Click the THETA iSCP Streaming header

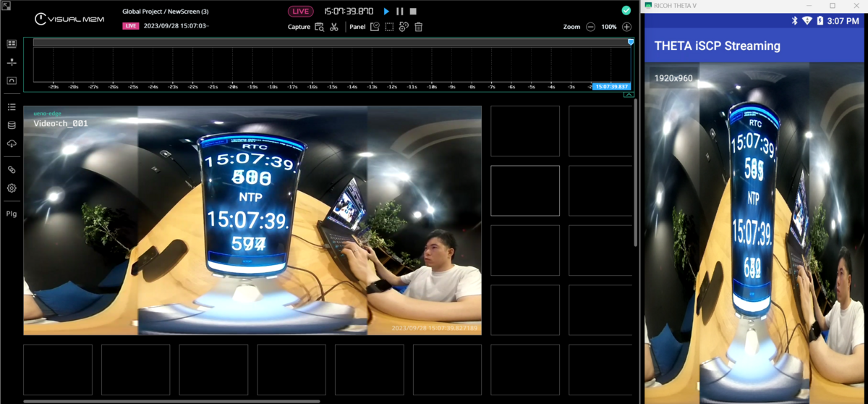718,46
